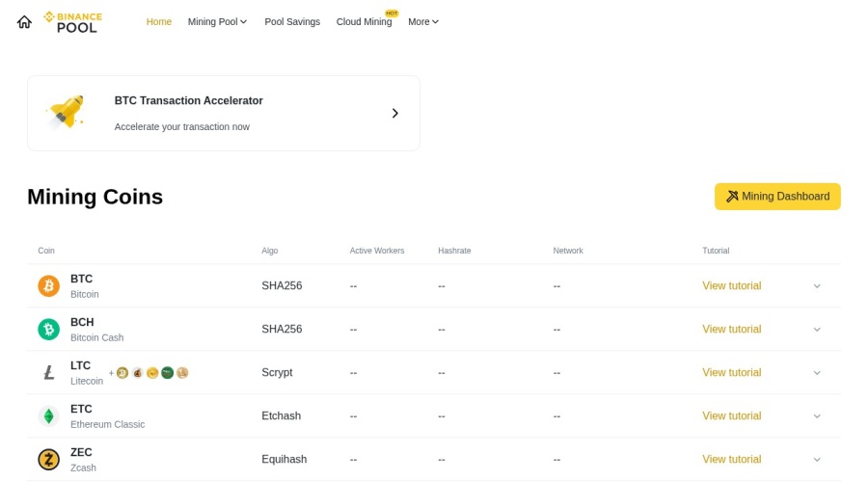
Task: Open the Mining Dashboard button
Action: click(x=777, y=197)
